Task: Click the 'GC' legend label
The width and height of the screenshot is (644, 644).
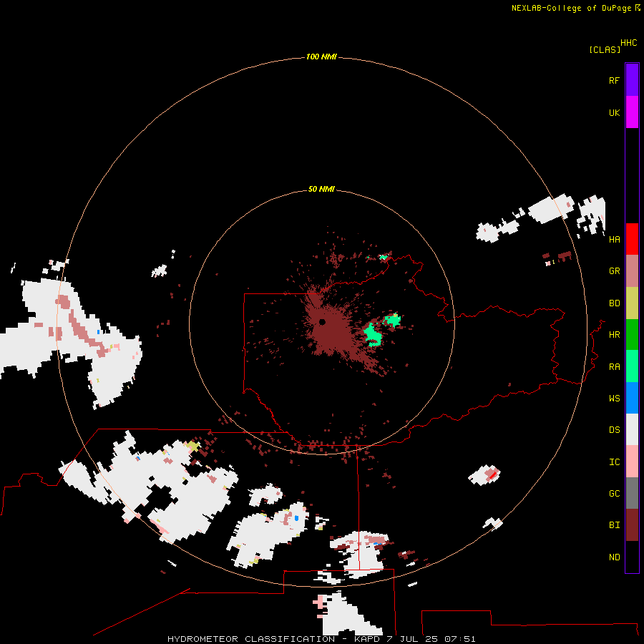Action: pyautogui.click(x=614, y=493)
